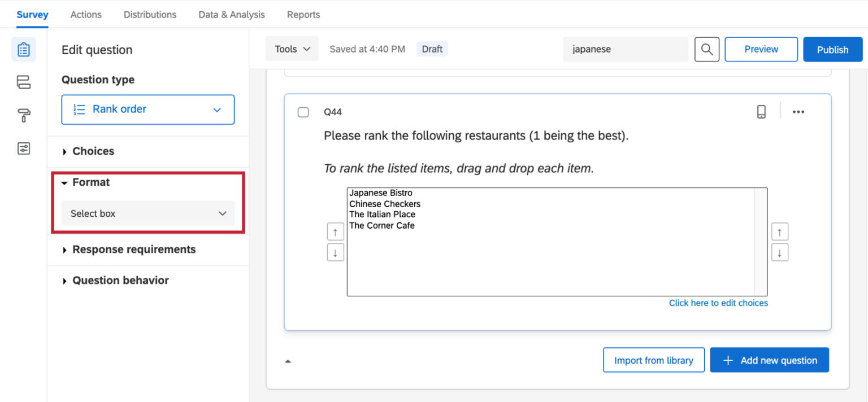Viewport: 868px width, 402px height.
Task: Open the Survey builder panel
Action: pos(23,49)
